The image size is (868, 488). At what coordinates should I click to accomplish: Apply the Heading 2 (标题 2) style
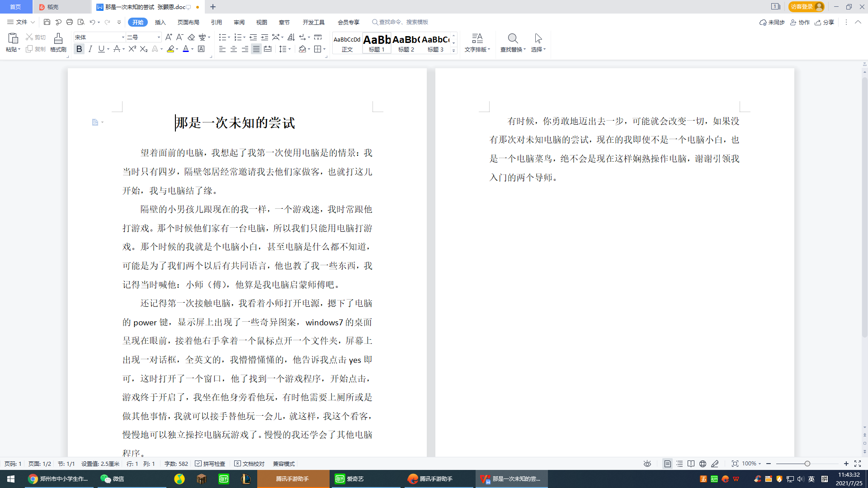point(406,43)
